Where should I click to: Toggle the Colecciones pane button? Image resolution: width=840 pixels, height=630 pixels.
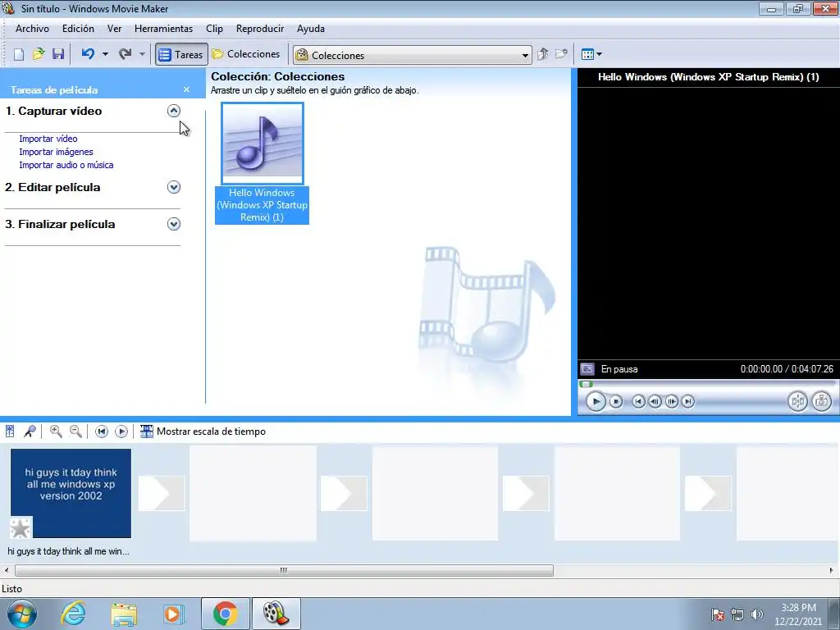point(246,54)
